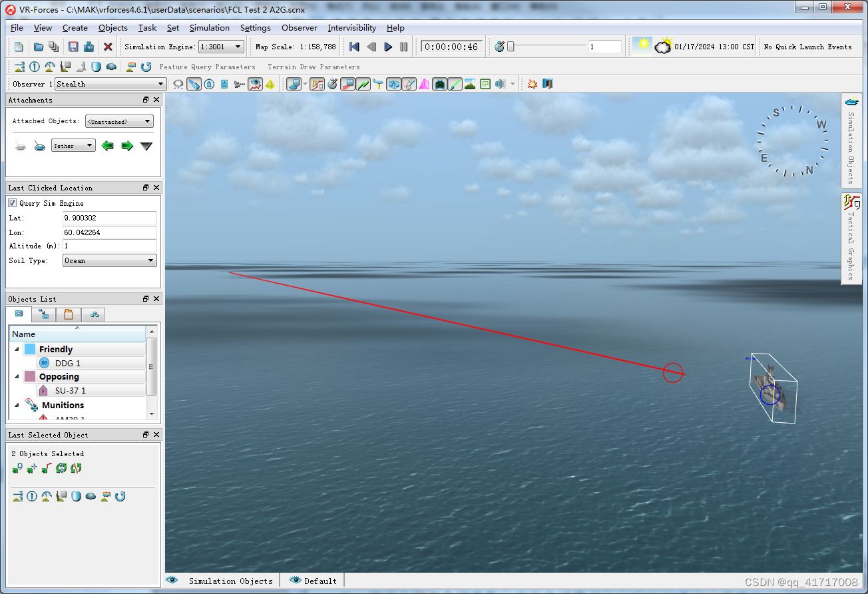Screen dimensions: 868x594
Task: Open the Soil Type dropdown showing Ocean
Action: (x=109, y=260)
